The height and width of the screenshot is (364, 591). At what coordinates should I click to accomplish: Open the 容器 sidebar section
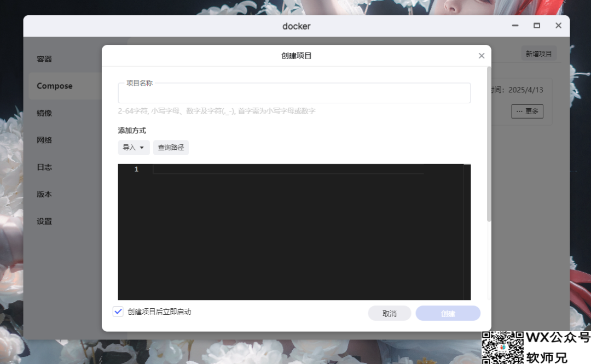[x=44, y=59]
